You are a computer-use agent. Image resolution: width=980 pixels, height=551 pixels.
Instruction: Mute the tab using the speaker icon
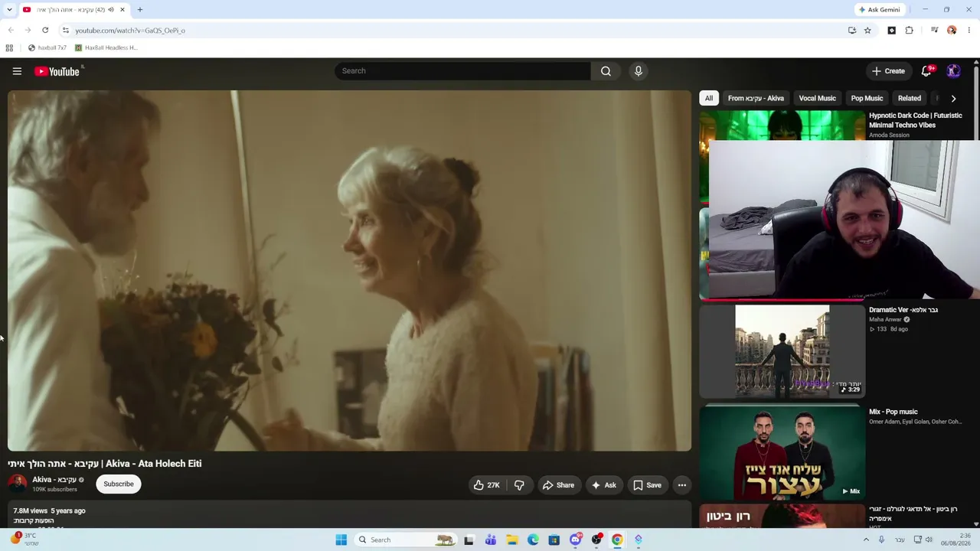click(111, 10)
